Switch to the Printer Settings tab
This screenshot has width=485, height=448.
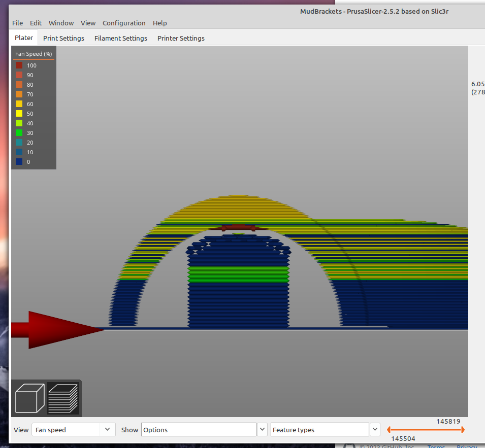coord(181,38)
